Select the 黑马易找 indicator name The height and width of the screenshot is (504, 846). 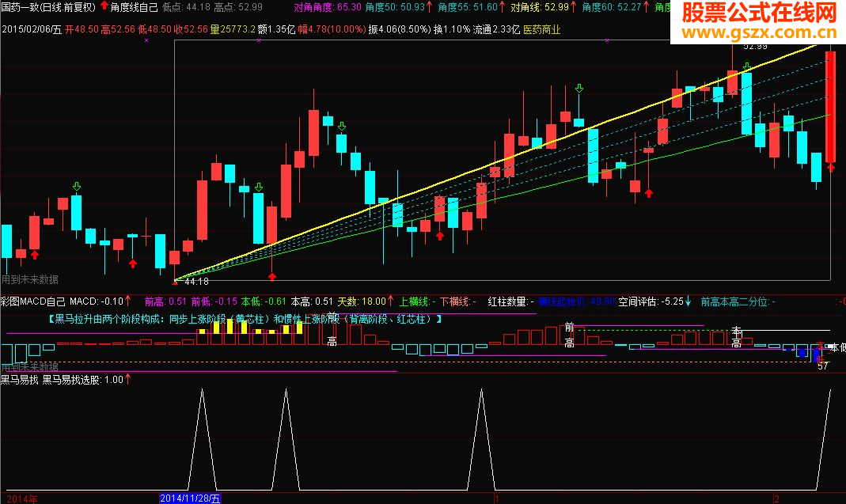[20, 379]
